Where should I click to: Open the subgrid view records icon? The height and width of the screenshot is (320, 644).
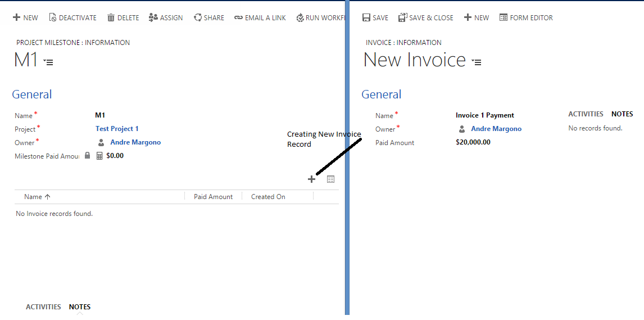pyautogui.click(x=330, y=179)
